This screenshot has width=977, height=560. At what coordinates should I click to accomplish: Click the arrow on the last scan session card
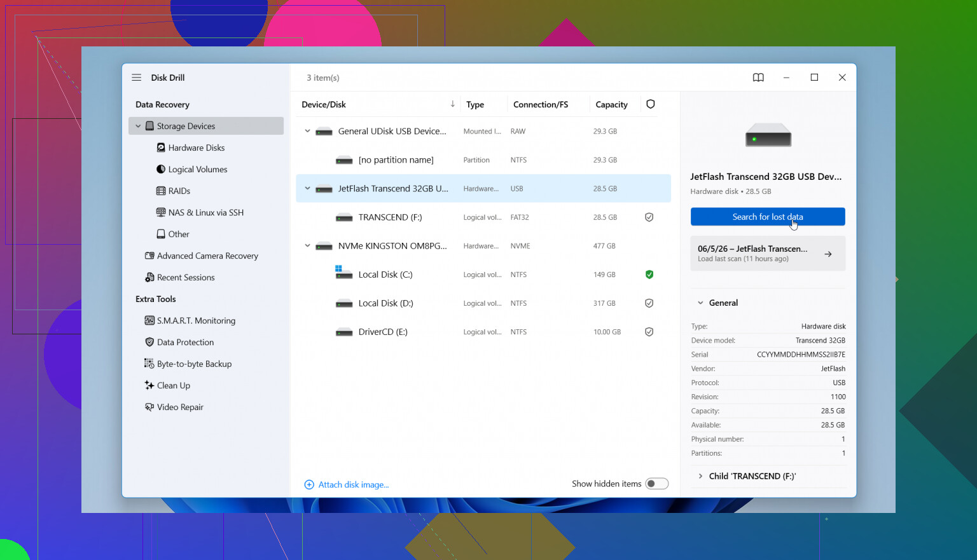tap(828, 254)
